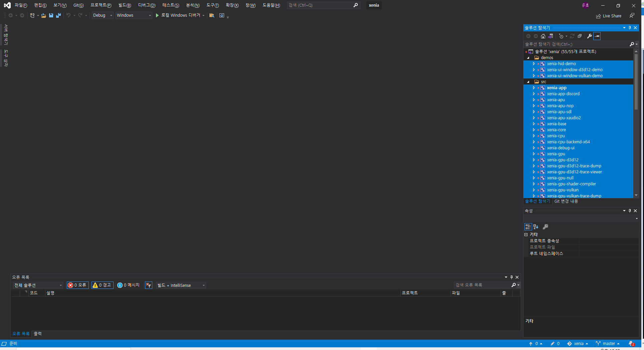The height and width of the screenshot is (350, 644).
Task: Click the xenia repository in status bar
Action: pos(578,343)
